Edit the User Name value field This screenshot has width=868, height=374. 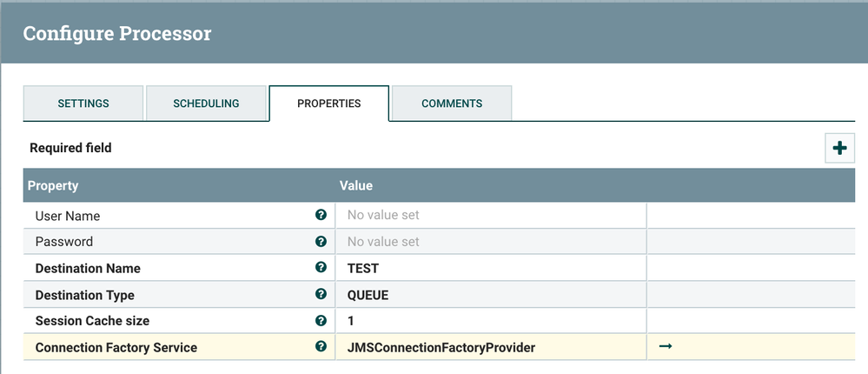[492, 215]
